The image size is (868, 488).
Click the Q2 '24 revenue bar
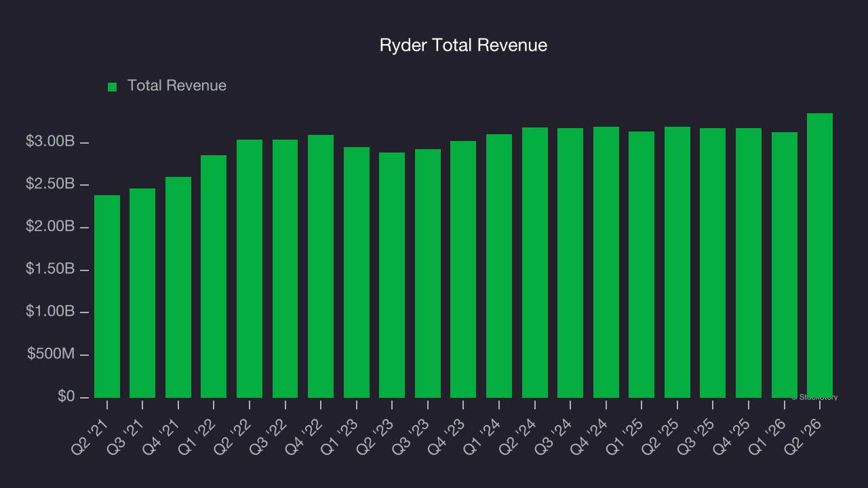pos(535,262)
